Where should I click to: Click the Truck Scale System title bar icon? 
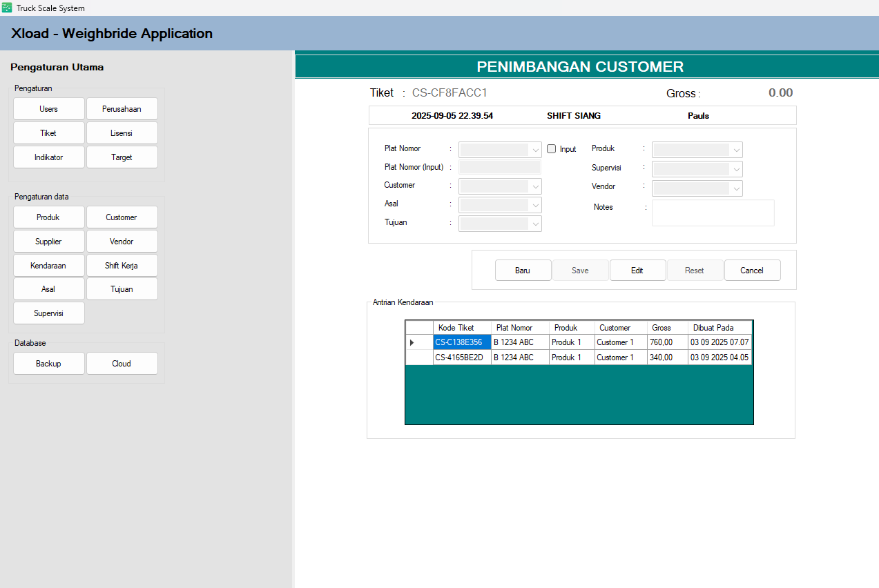click(x=7, y=8)
